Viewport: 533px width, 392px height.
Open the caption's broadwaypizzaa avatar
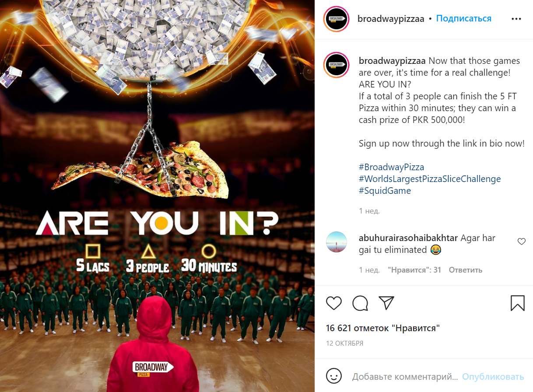[x=336, y=65]
